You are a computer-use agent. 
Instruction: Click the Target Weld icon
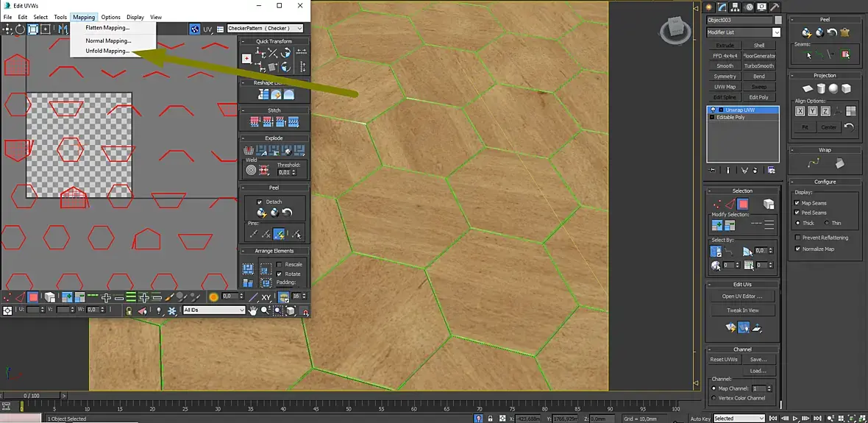(252, 171)
